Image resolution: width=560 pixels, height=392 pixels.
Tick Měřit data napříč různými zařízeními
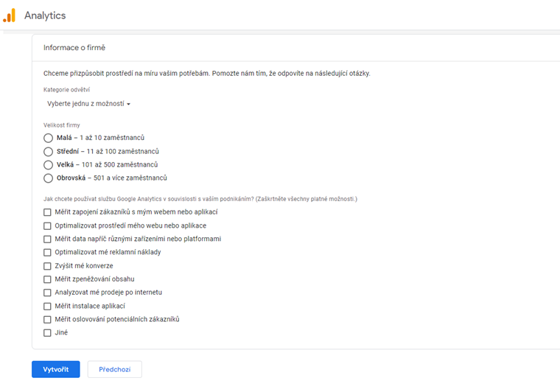pos(47,239)
